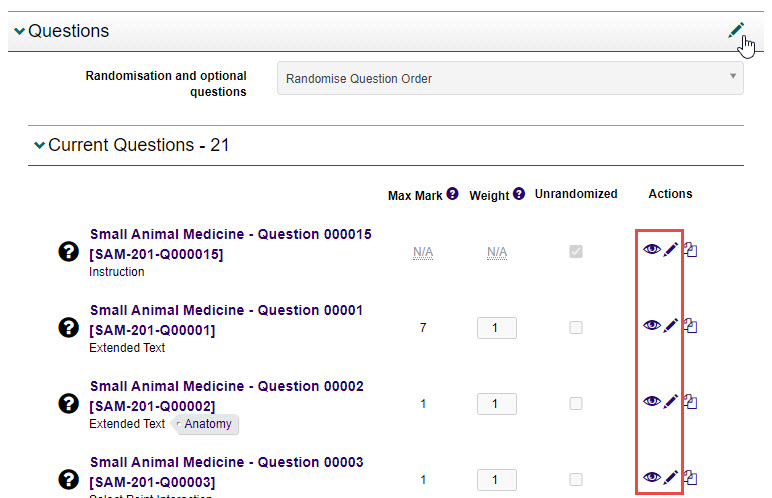Edit Question 00001 using the pencil icon
772x498 pixels.
(x=671, y=325)
